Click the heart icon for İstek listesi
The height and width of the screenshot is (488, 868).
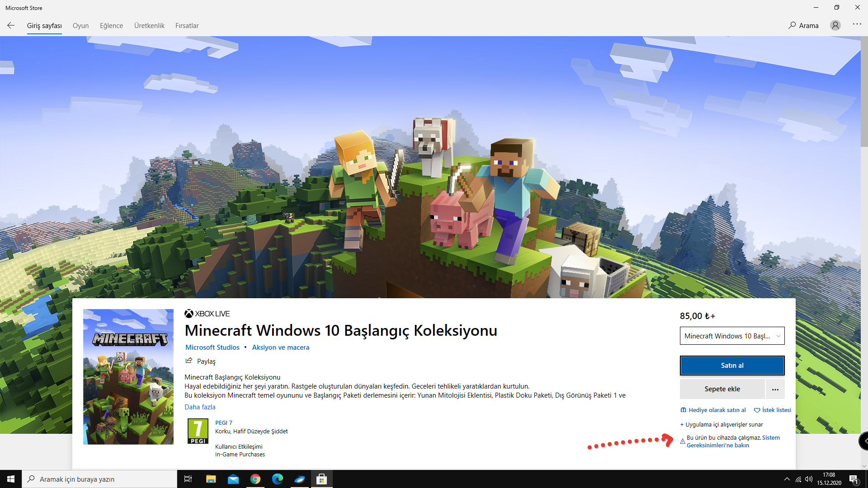pyautogui.click(x=757, y=410)
